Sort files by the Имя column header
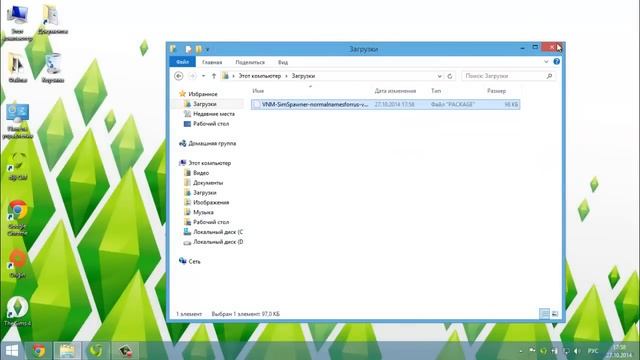 [258, 91]
